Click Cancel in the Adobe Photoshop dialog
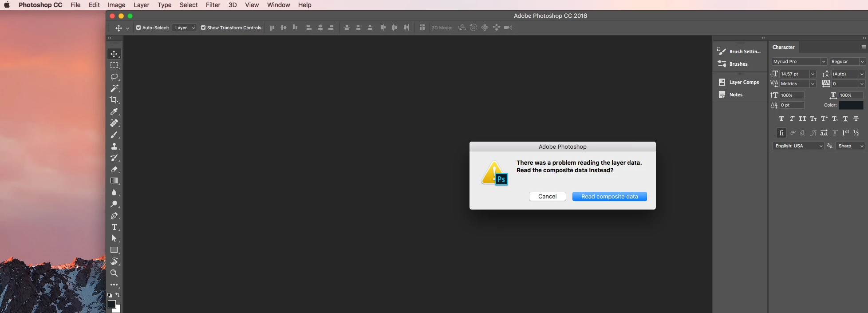Viewport: 868px width, 313px height. (547, 196)
